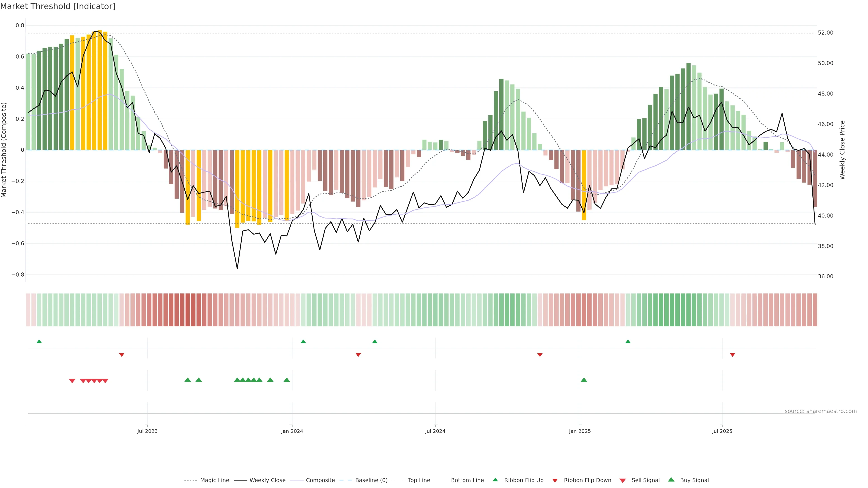Toggle Weekly Close series in the legend
The height and width of the screenshot is (488, 868).
tap(267, 480)
